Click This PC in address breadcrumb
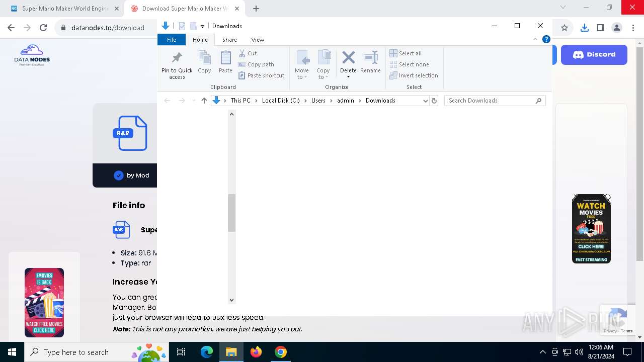644x362 pixels. pos(240,101)
